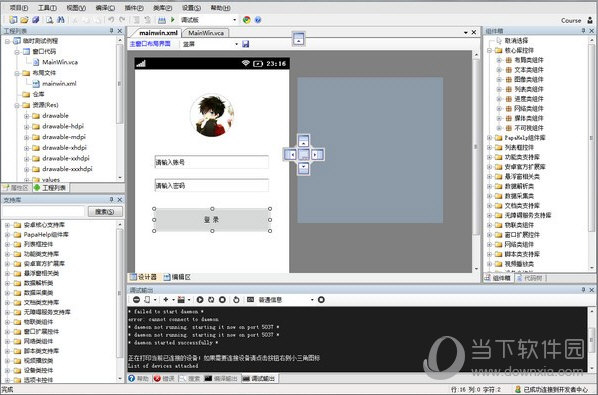
Task: Click the 请输入密码 input in phone preview
Action: (x=212, y=185)
